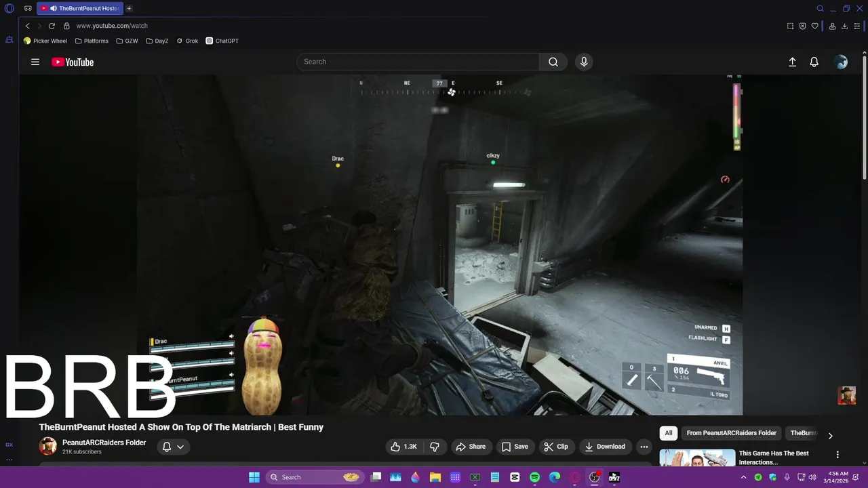Create a Clip of the video
The height and width of the screenshot is (488, 868).
[x=557, y=447]
